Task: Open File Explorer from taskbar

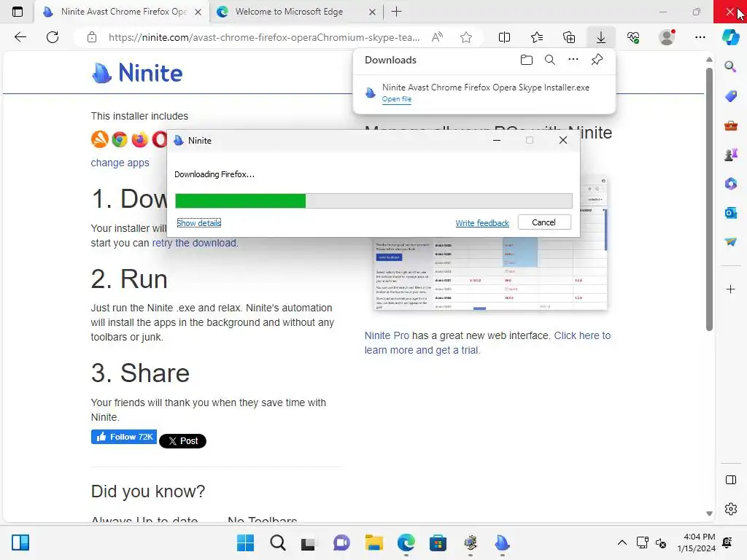Action: [374, 542]
